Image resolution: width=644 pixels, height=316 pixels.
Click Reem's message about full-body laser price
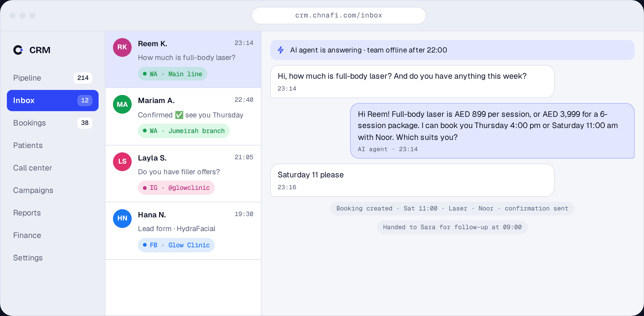click(412, 82)
